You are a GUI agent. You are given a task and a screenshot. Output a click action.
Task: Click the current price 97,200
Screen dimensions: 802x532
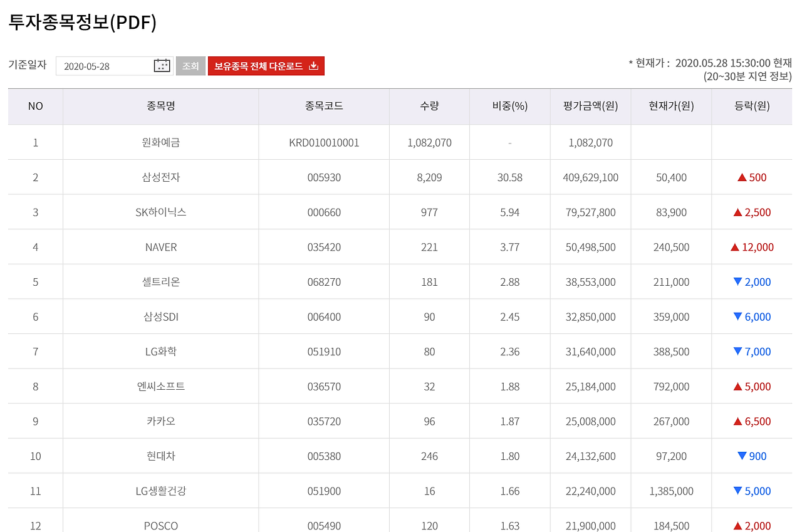tap(671, 456)
